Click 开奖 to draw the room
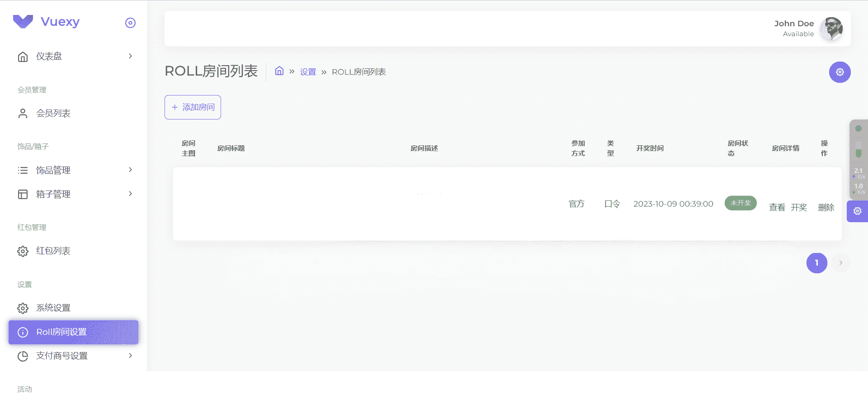Viewport: 868px width, 400px height. (799, 207)
